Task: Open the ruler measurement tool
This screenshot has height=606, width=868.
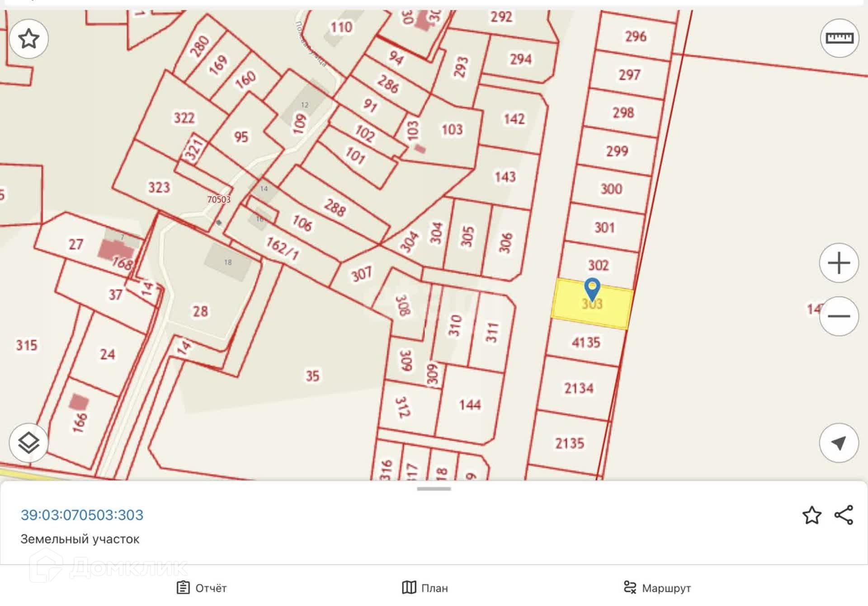Action: pos(840,38)
